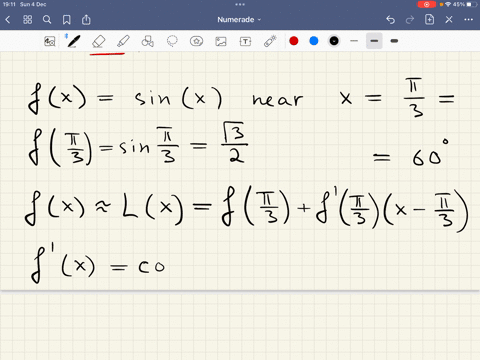Open the Elements sticker tool
480x360 pixels.
(x=196, y=41)
